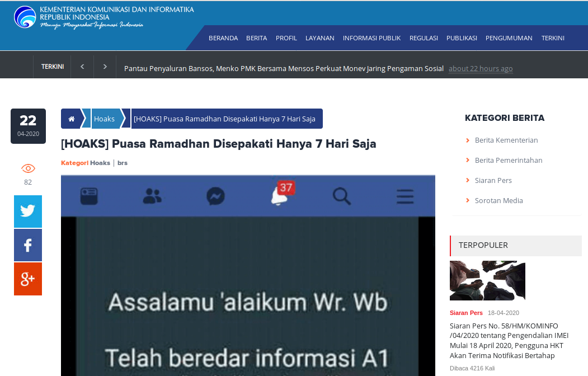Open the BERITA dropdown menu
Screen dimensions: 588x376
pyautogui.click(x=256, y=38)
